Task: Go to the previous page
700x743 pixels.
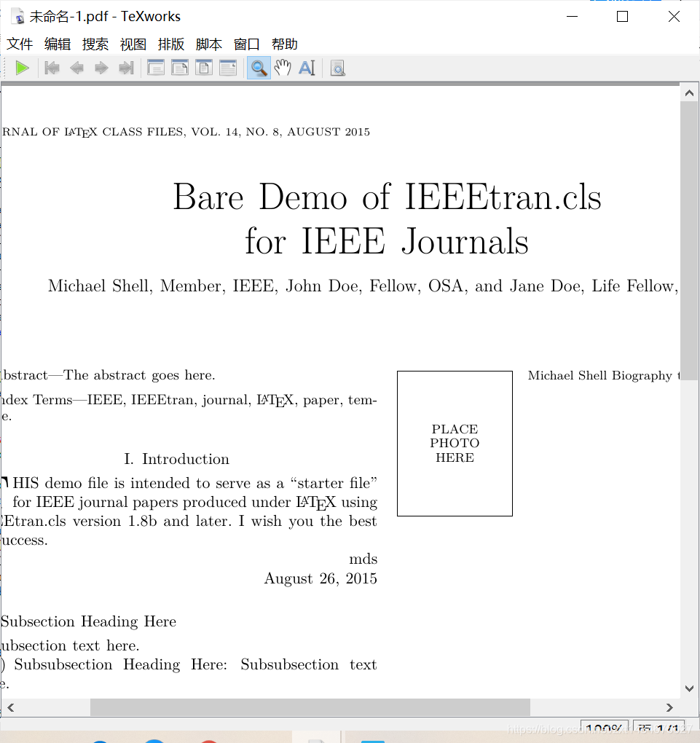Action: point(76,68)
